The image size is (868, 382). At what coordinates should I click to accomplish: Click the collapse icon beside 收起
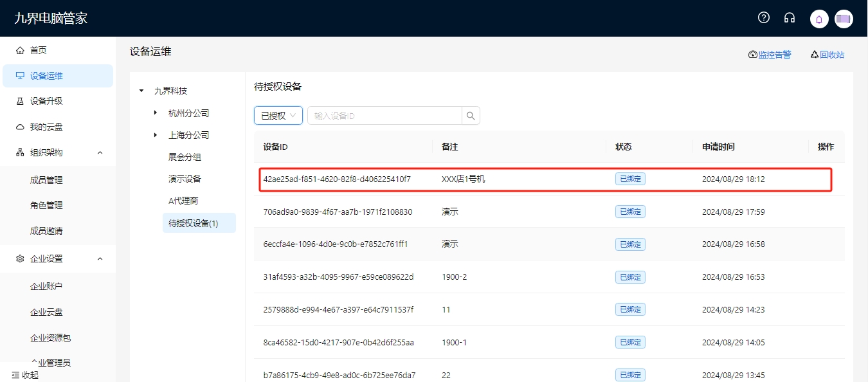coord(15,375)
